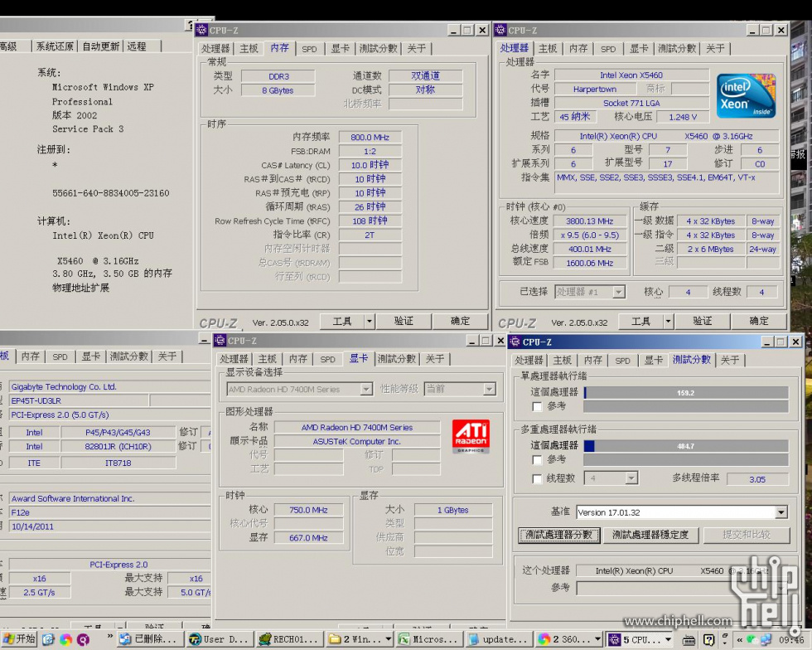Click 工具 button in processor window

coord(640,322)
